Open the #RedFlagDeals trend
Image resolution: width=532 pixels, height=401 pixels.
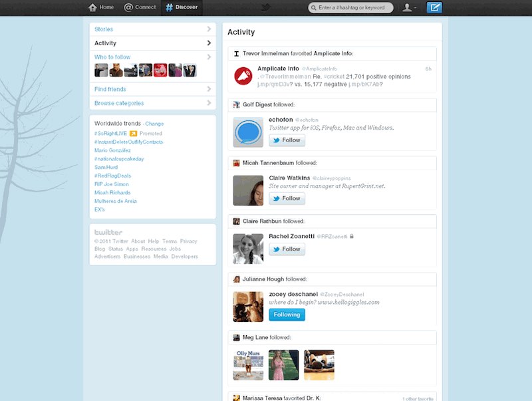pos(112,176)
